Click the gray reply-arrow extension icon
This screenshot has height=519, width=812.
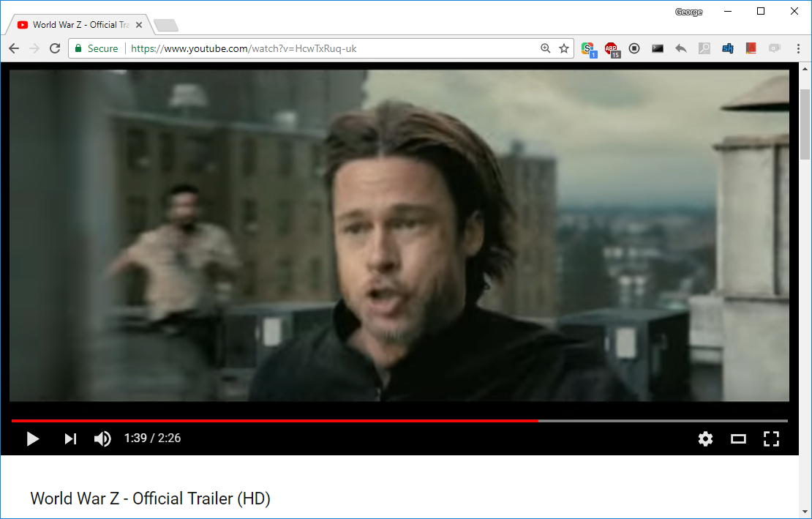[x=681, y=48]
